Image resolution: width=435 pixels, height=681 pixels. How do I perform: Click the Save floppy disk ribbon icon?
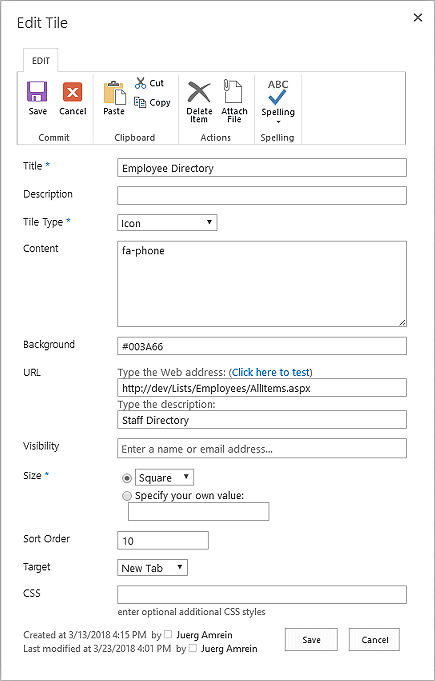click(x=37, y=92)
